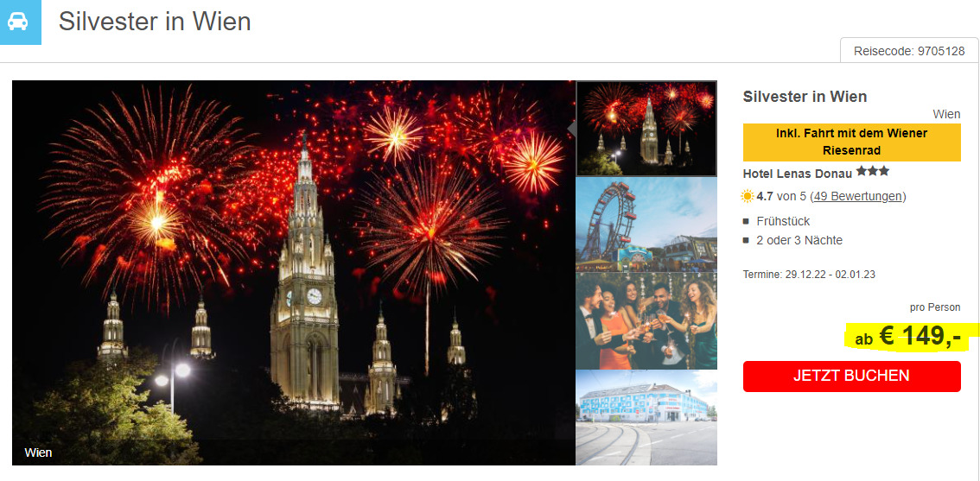980x481 pixels.
Task: Select the hotel building thumbnail
Action: (x=646, y=417)
